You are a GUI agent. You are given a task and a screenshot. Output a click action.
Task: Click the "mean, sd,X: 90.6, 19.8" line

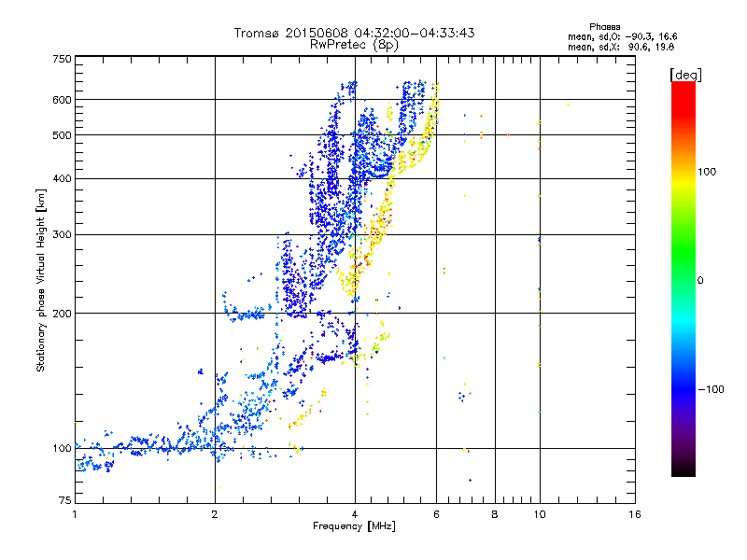coord(621,47)
